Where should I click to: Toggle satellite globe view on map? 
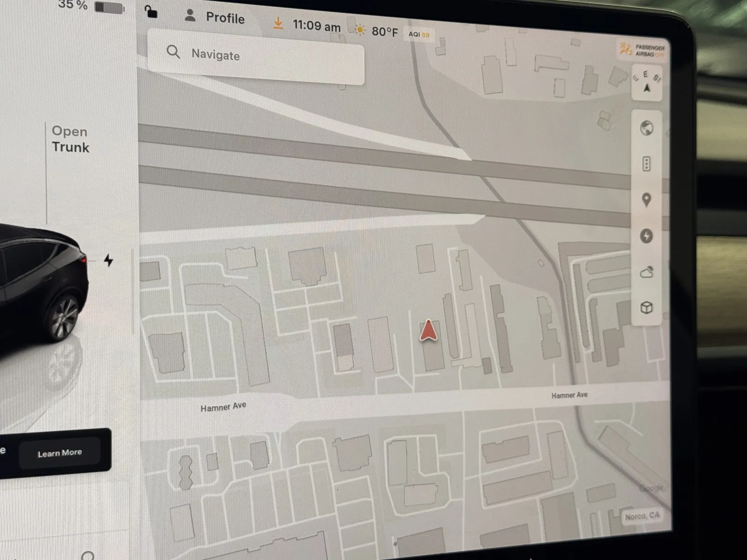click(647, 128)
